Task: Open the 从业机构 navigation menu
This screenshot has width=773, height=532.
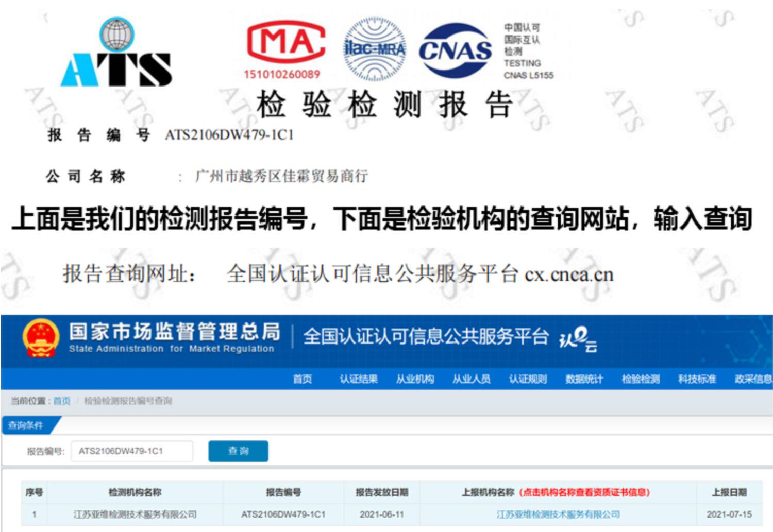Action: (415, 379)
